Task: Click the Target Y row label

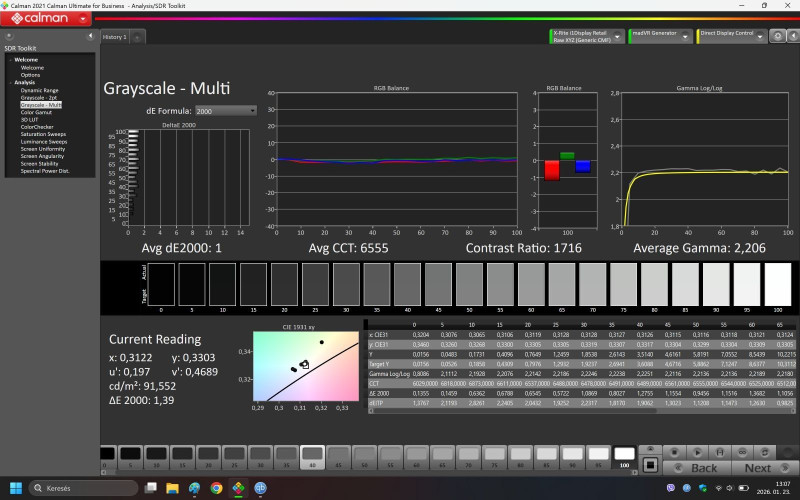Action: point(378,364)
